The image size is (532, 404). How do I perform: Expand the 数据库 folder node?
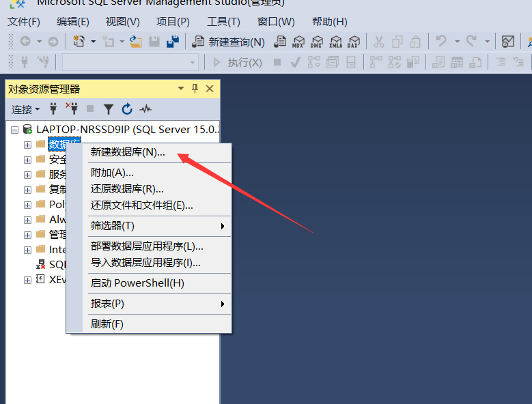coord(27,145)
